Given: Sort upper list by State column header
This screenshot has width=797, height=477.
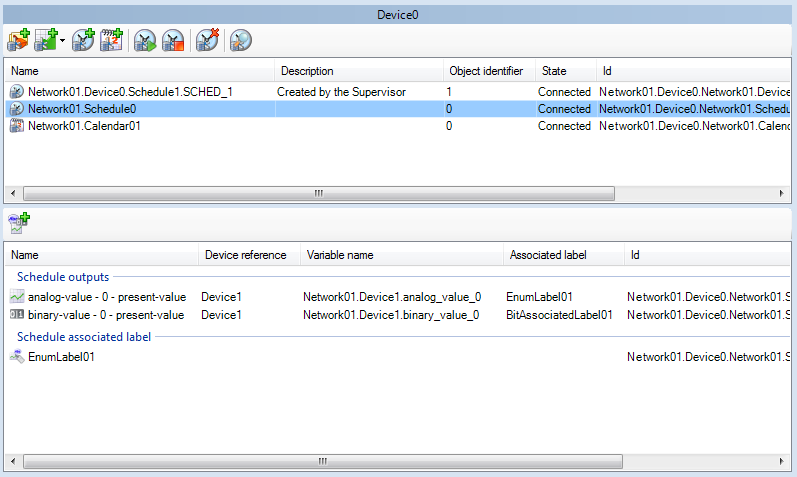Looking at the screenshot, I should (x=554, y=71).
